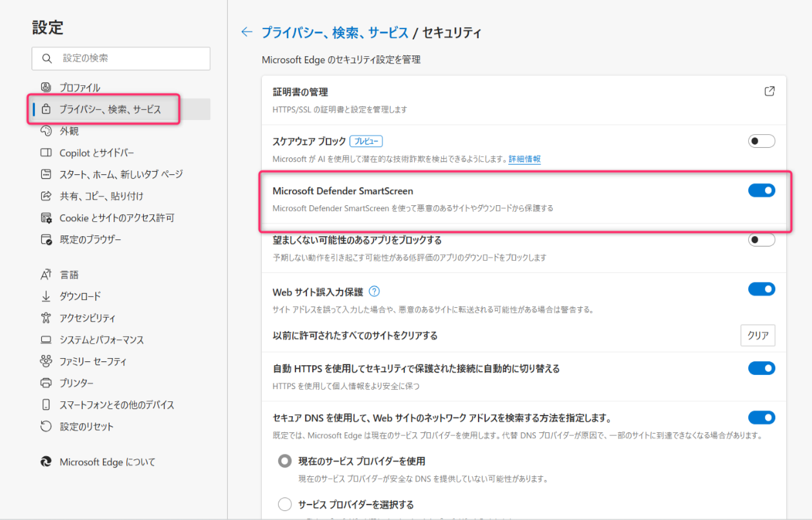This screenshot has width=812, height=520.
Task: Click the クリア button
Action: pos(758,335)
